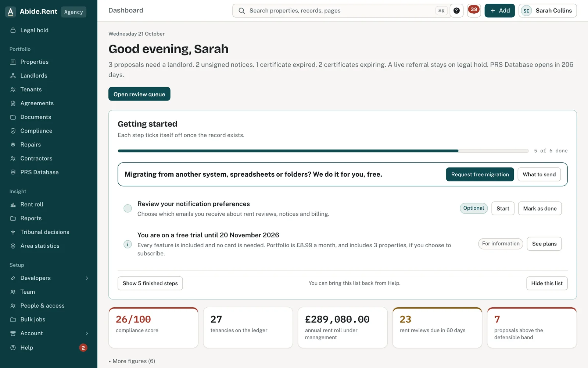Open the 23 rent reviews due card
Viewport: 588px width, 368px height.
[x=437, y=328]
